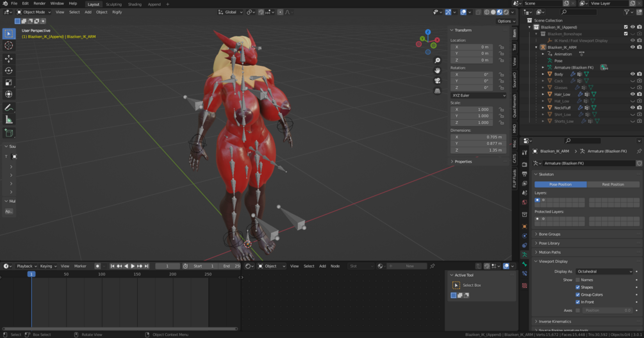Select the Annotate pencil tool
The height and width of the screenshot is (338, 644).
coord(8,108)
